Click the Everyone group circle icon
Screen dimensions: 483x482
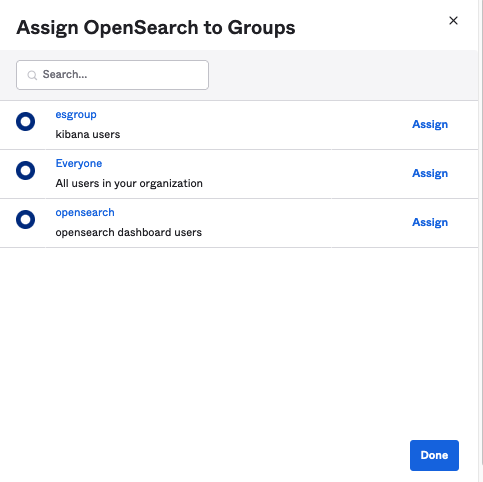[x=25, y=171]
